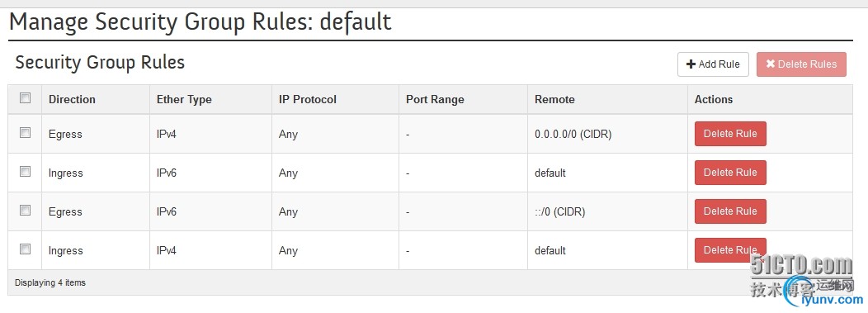Open the Add Rule dialog
Image resolution: width=868 pixels, height=313 pixels.
click(713, 64)
